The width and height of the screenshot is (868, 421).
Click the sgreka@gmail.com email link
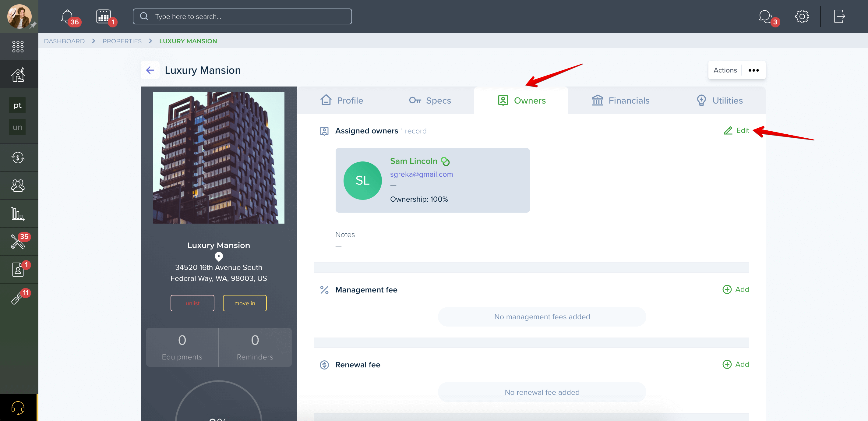tap(421, 174)
